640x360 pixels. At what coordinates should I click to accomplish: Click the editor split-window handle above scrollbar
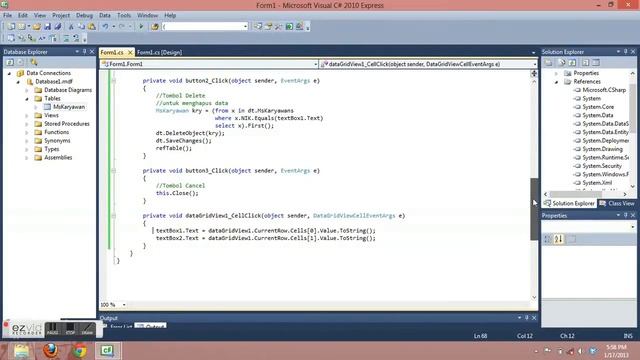click(534, 73)
